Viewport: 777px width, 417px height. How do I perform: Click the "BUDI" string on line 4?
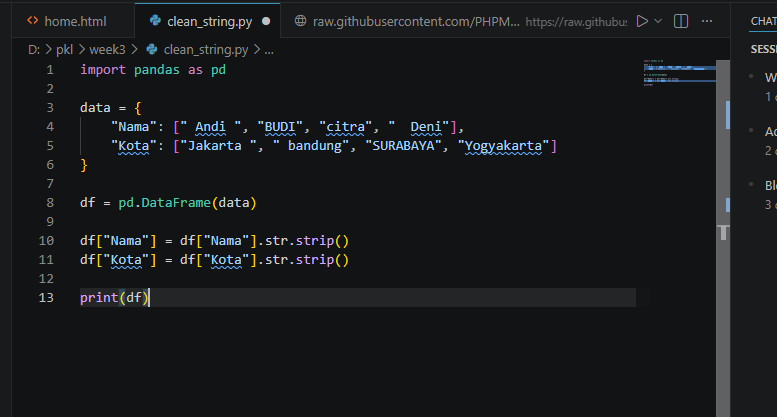280,127
